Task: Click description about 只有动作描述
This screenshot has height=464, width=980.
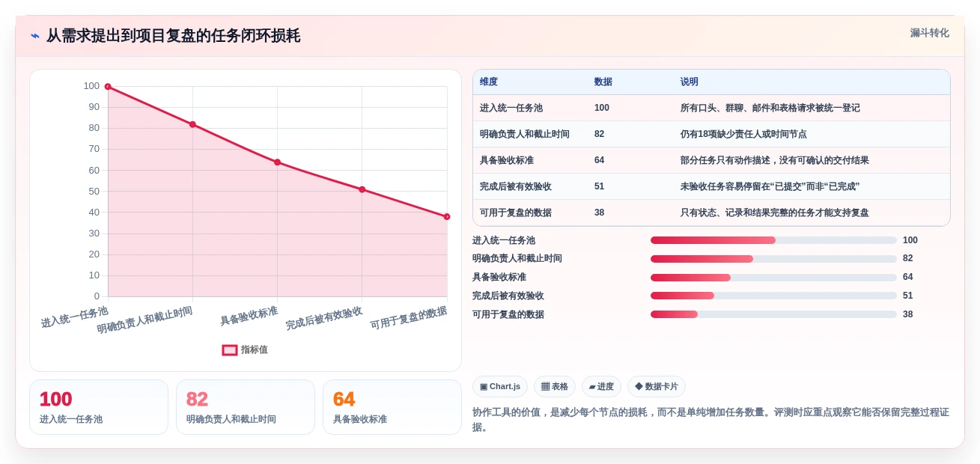Action: point(774,160)
